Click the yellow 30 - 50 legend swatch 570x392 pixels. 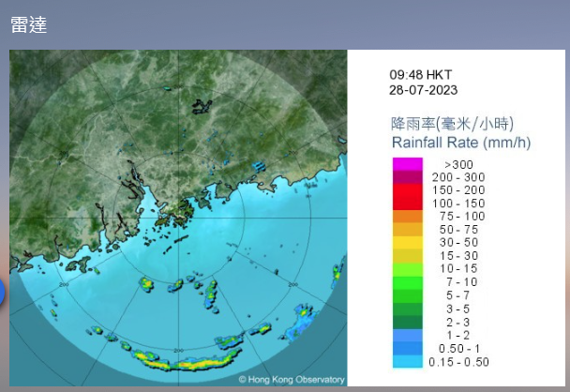tap(408, 243)
